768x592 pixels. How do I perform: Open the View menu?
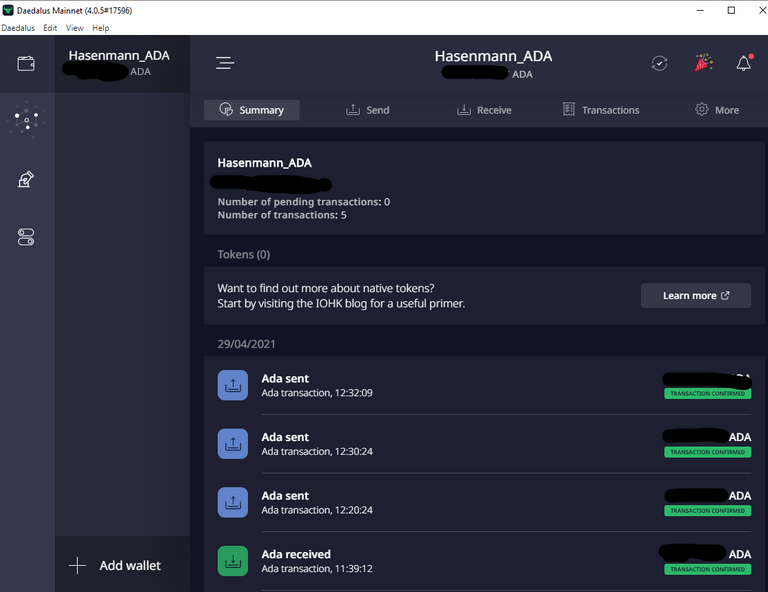[74, 28]
